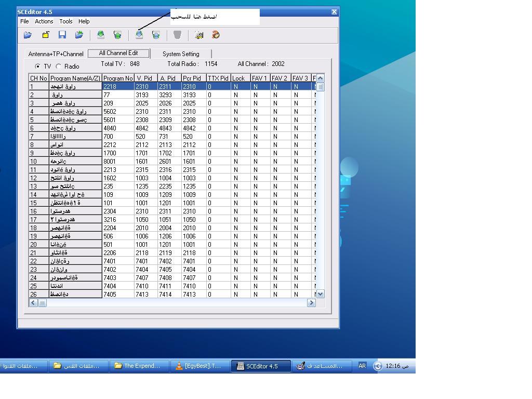The width and height of the screenshot is (532, 399).
Task: Close the SCEditor 4.5 window
Action: [334, 12]
